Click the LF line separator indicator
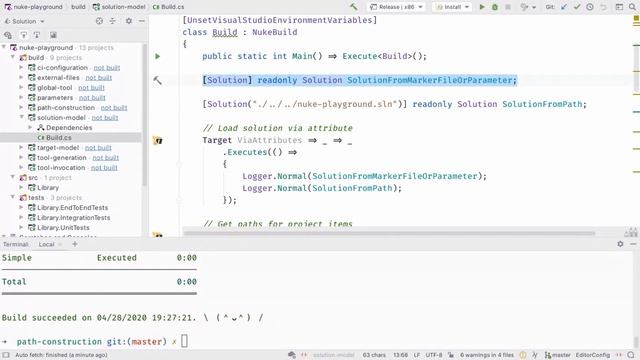This screenshot has width=640, height=360. pyautogui.click(x=417, y=355)
